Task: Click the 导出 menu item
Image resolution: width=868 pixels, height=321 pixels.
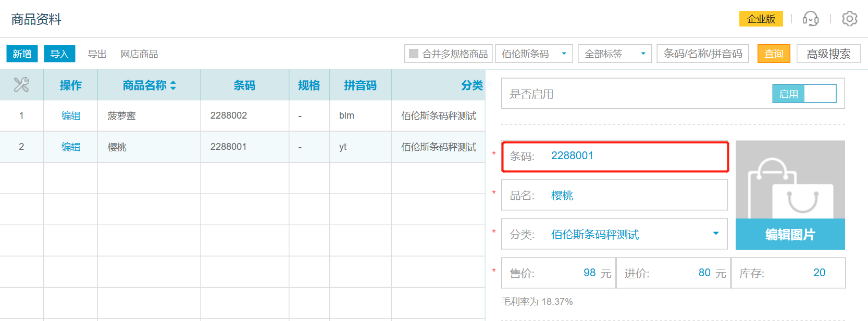Action: (97, 54)
